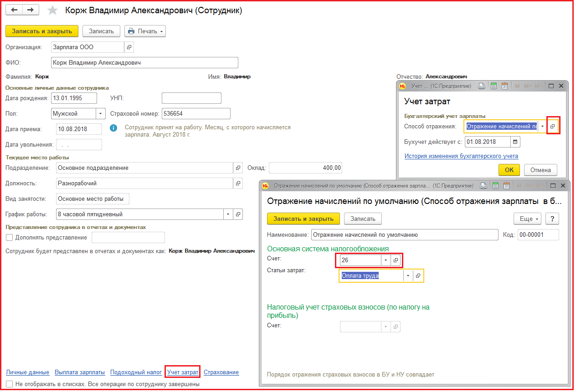Open Учет затрат link at bottom
The image size is (576, 392).
point(183,372)
